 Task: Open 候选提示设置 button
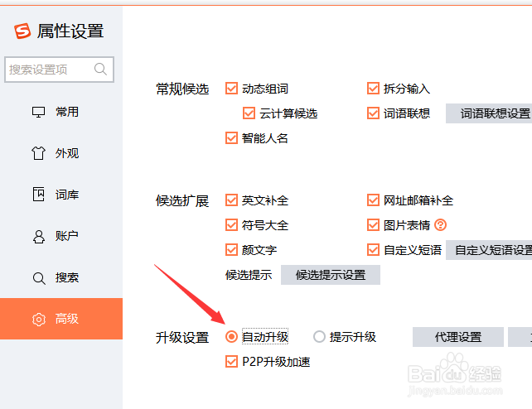click(331, 275)
